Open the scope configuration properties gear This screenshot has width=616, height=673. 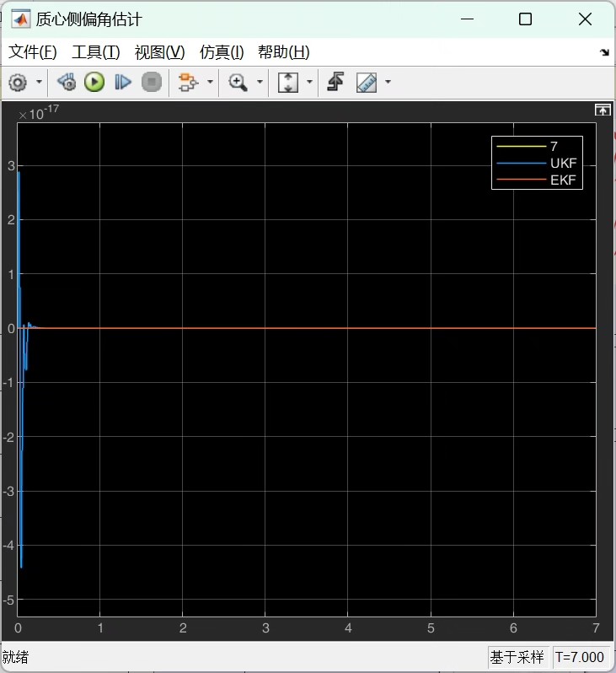[18, 82]
